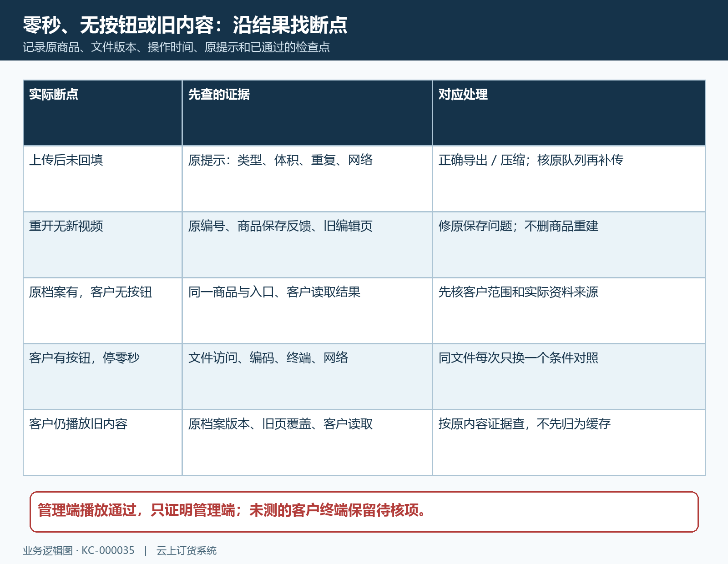The width and height of the screenshot is (728, 564).
Task: Select the cell 客户有按钮，停零秒
Action: coord(103,377)
